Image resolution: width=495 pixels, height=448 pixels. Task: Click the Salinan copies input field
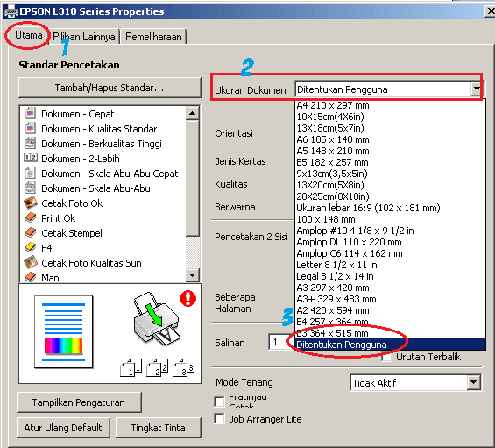281,342
